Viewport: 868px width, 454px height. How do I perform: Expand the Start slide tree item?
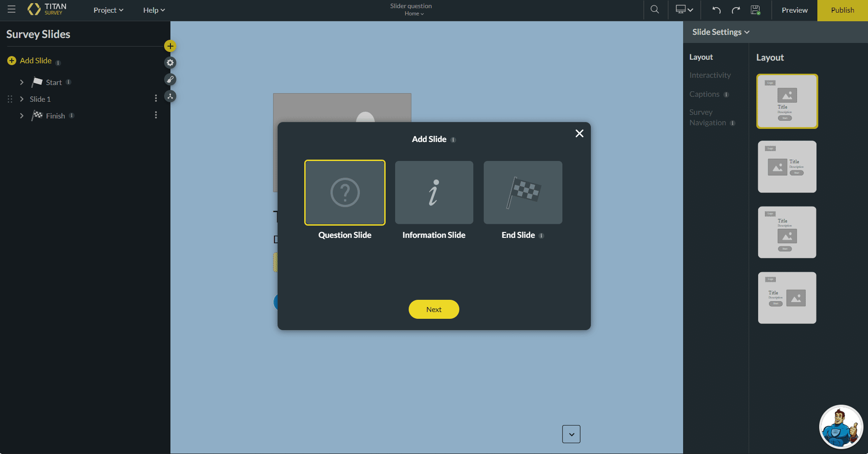(x=22, y=82)
